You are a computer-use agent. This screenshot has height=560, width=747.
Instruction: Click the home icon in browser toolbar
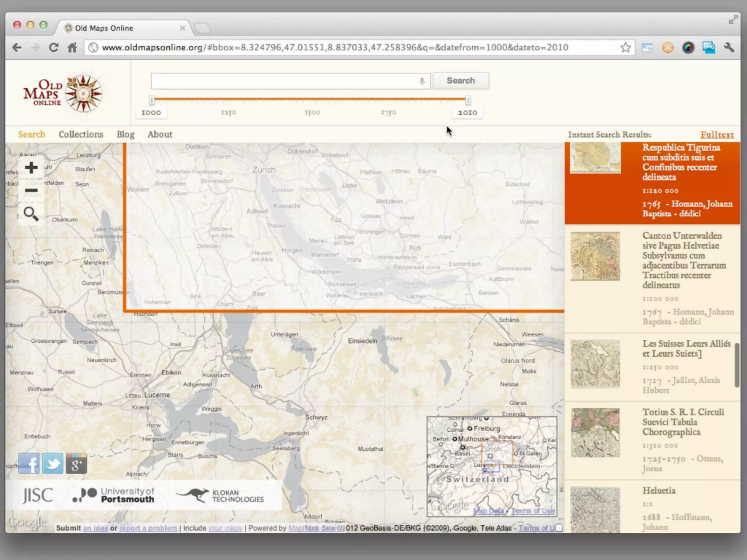click(x=72, y=47)
